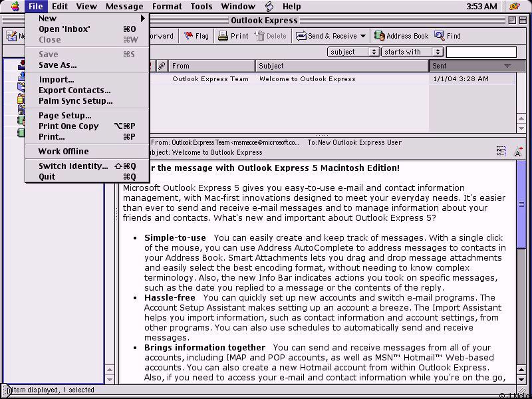Open the Address Book
The height and width of the screenshot is (399, 532).
click(x=401, y=36)
